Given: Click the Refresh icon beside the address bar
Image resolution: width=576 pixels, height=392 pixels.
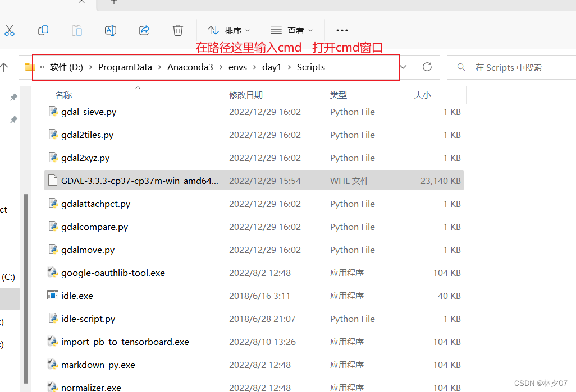Looking at the screenshot, I should [427, 67].
